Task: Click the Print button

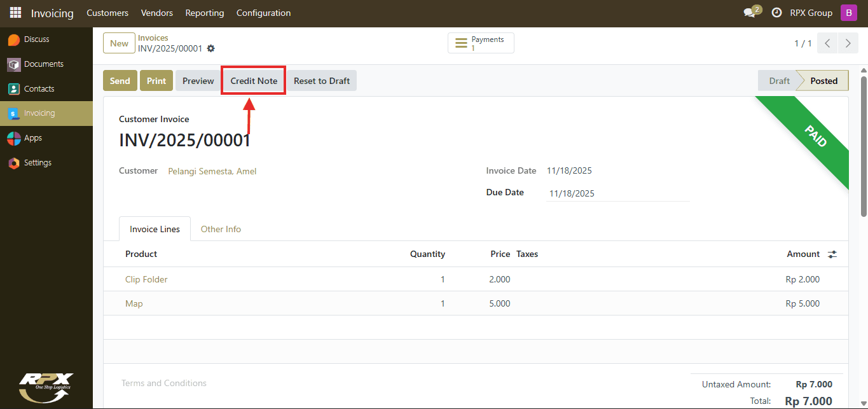Action: click(x=156, y=81)
